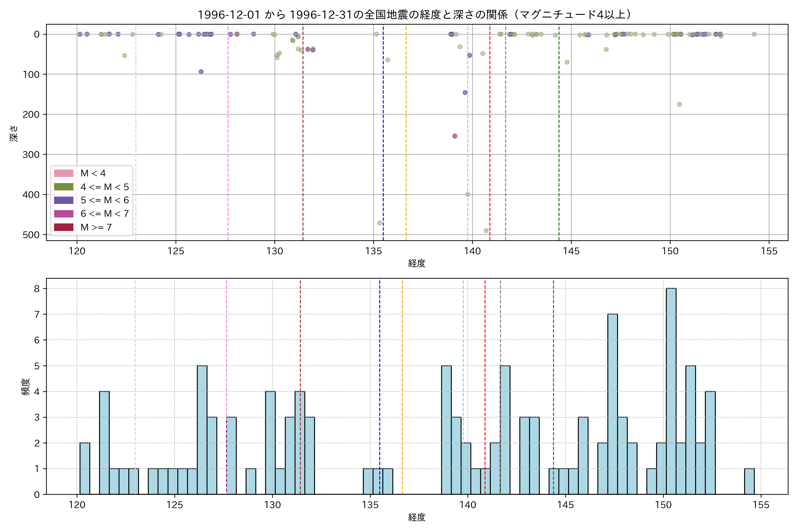Select the scatter point at depth 400

467,194
